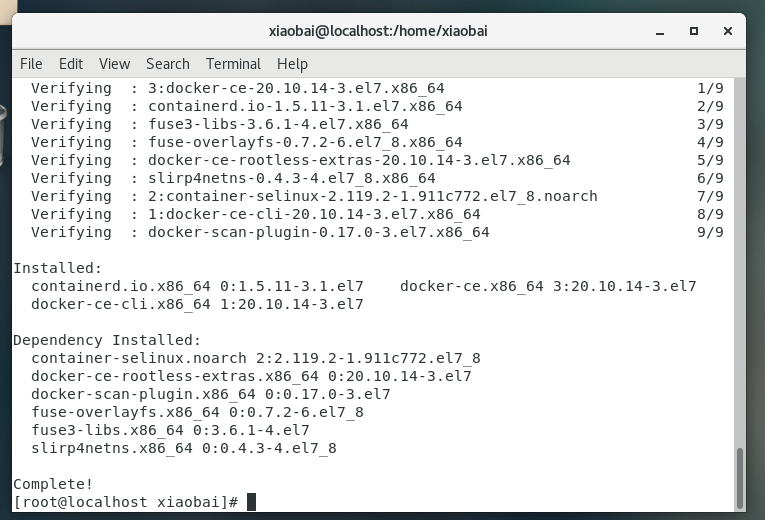
Task: Click the "Complete!" output line
Action: click(53, 484)
